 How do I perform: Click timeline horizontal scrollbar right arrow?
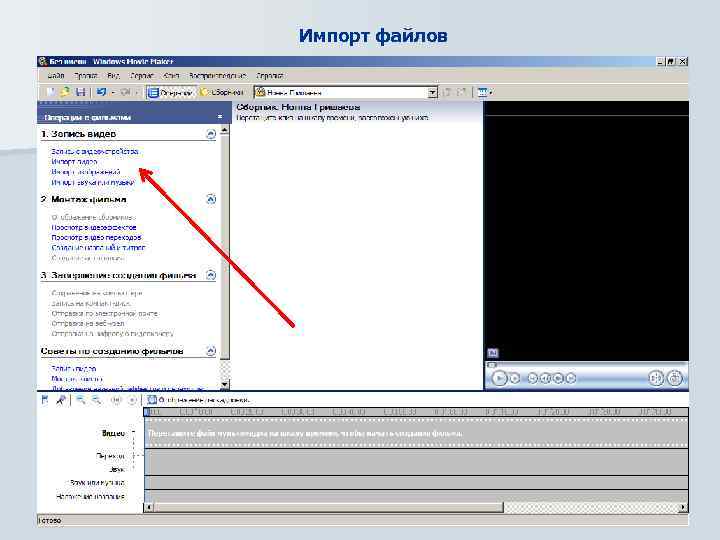tap(683, 507)
